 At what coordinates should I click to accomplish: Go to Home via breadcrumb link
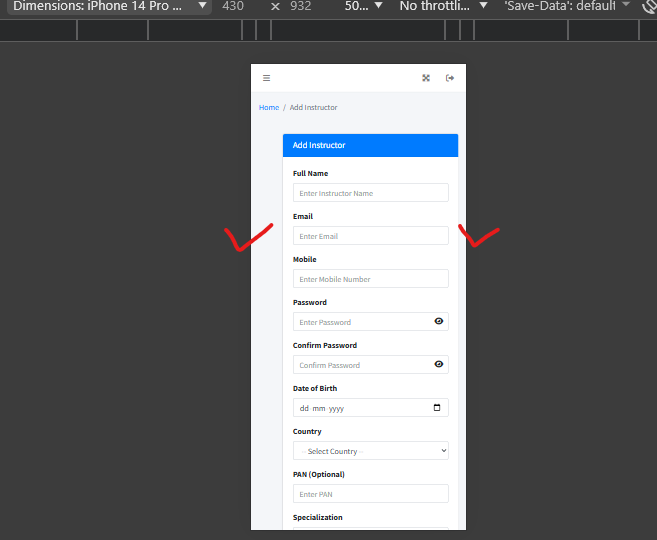[269, 108]
